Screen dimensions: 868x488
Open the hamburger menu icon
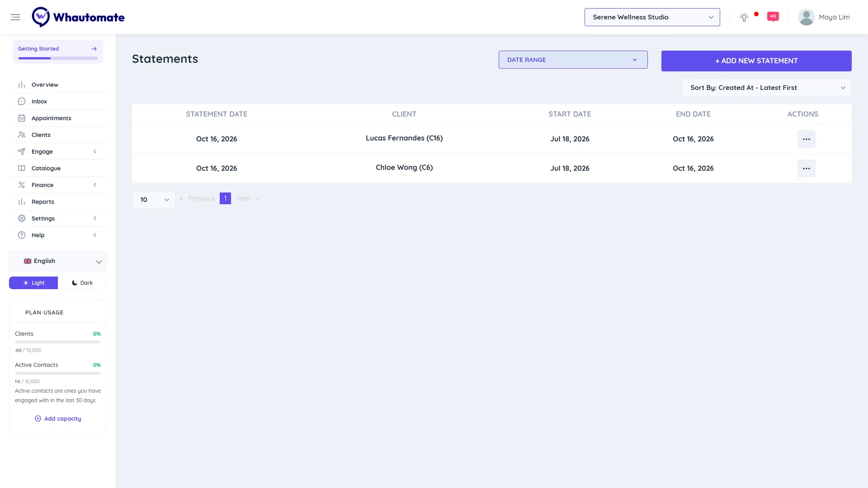tap(15, 17)
